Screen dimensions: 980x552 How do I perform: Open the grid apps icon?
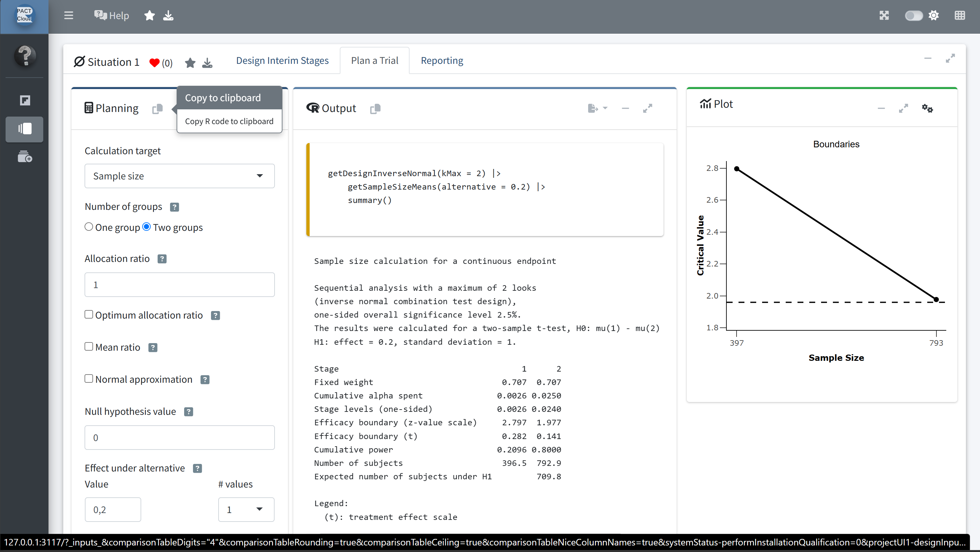pos(959,15)
